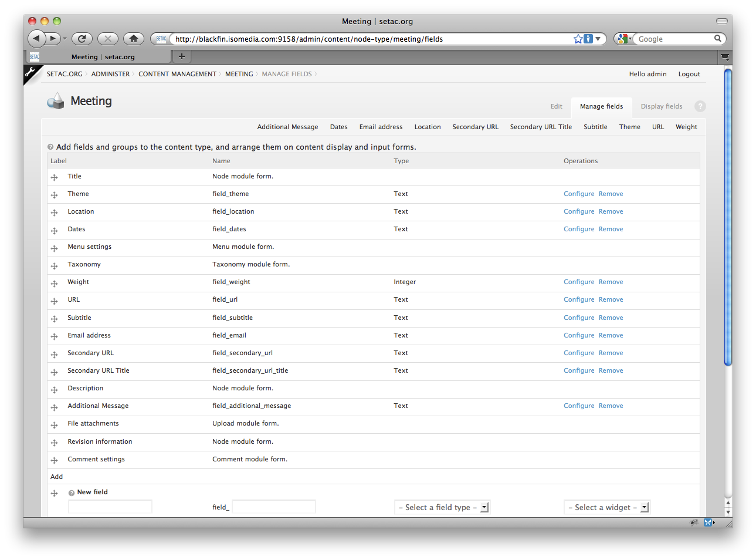Click the drag handle beside the Weight field
The width and height of the screenshot is (756, 560).
pyautogui.click(x=54, y=283)
